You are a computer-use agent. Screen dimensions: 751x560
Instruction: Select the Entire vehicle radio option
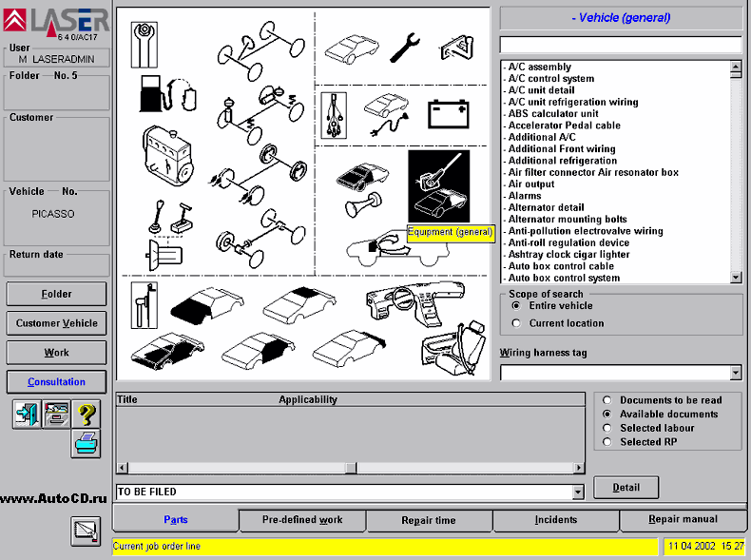(x=516, y=306)
